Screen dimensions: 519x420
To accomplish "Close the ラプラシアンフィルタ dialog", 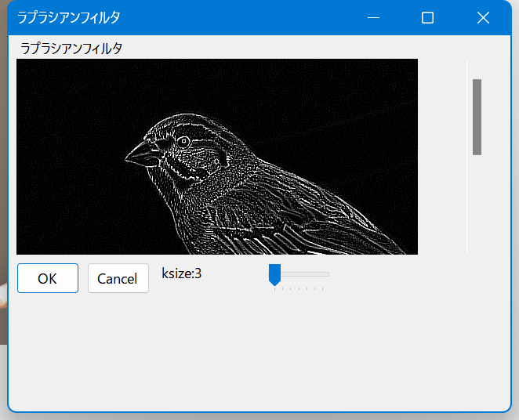I will [483, 18].
